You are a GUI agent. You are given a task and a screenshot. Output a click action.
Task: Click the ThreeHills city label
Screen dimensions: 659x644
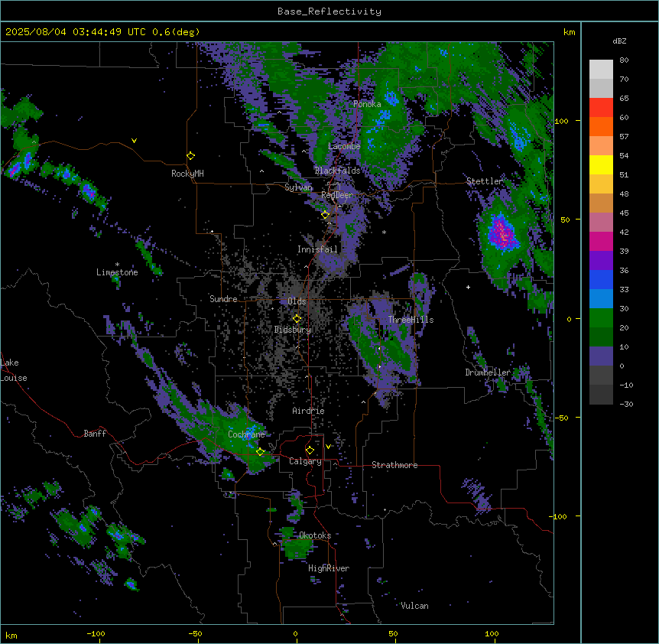tap(411, 320)
